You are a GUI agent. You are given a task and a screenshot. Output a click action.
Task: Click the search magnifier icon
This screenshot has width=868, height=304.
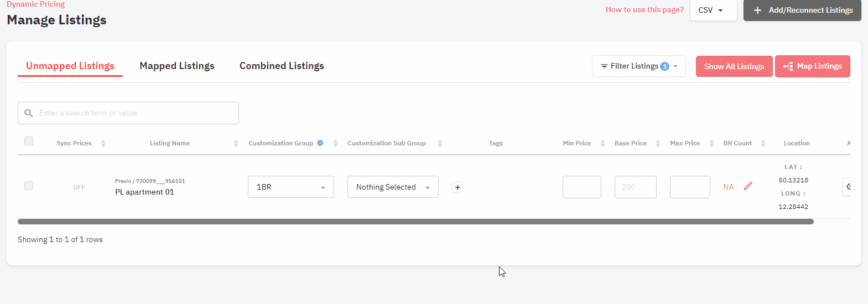click(x=29, y=113)
